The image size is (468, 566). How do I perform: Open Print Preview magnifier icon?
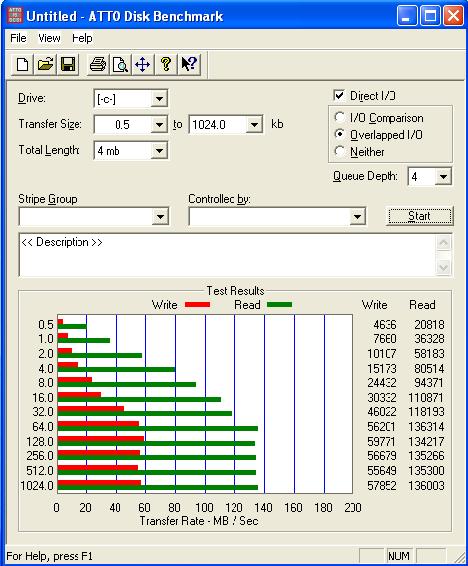click(120, 64)
